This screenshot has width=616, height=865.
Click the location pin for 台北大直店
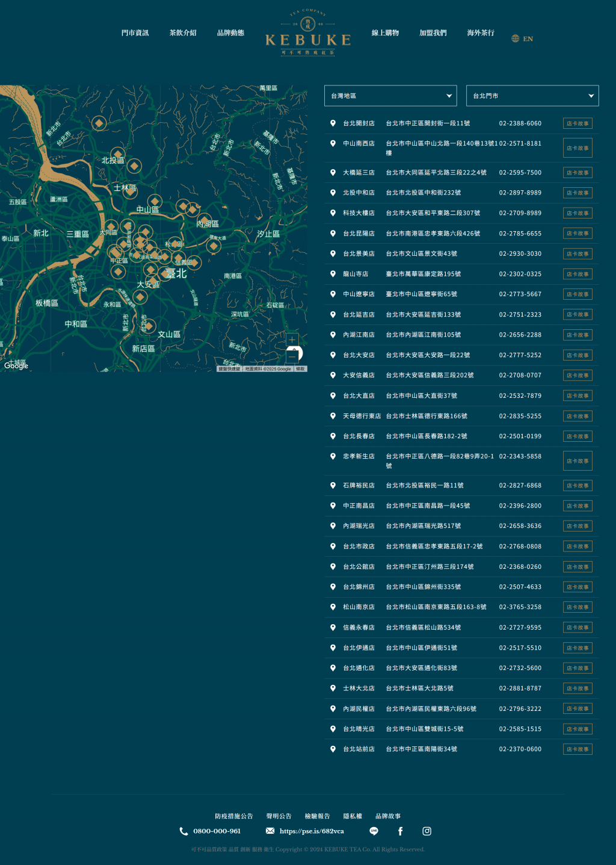pos(333,395)
